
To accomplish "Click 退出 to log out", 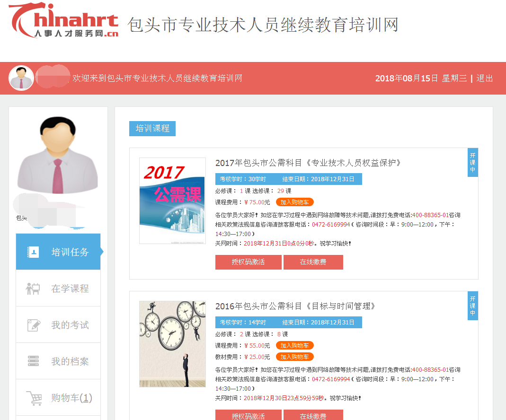I will [x=484, y=79].
